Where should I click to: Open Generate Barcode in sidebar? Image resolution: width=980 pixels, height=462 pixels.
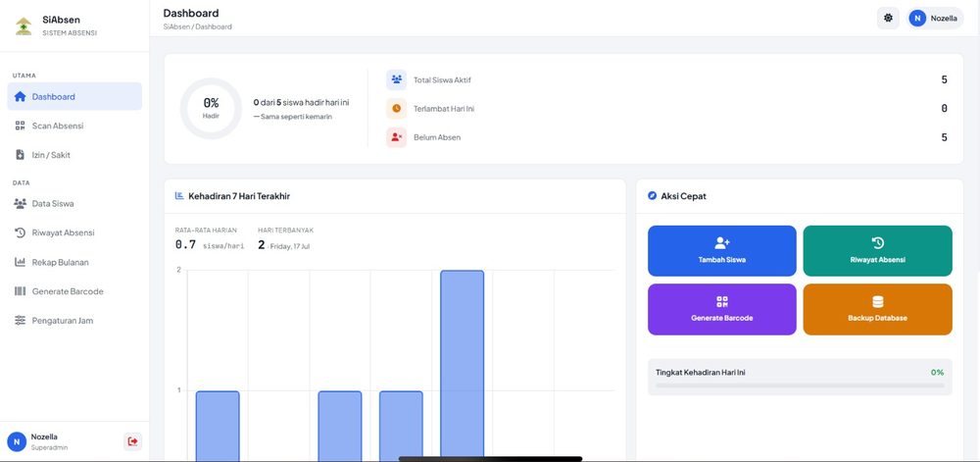[74, 291]
